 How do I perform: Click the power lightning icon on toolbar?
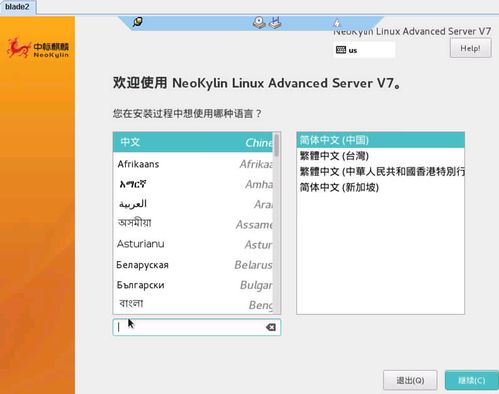[337, 23]
